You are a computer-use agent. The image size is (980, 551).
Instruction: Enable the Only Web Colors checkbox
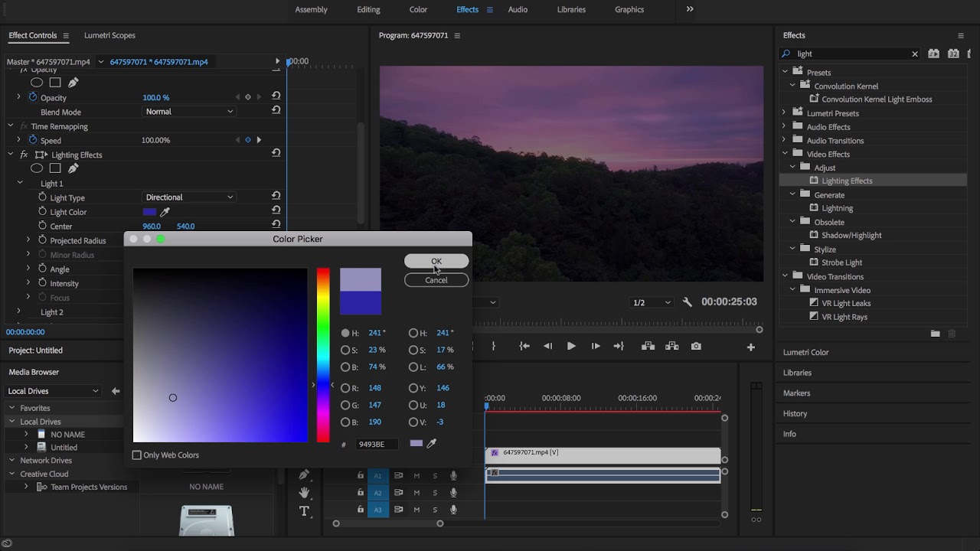click(x=137, y=455)
